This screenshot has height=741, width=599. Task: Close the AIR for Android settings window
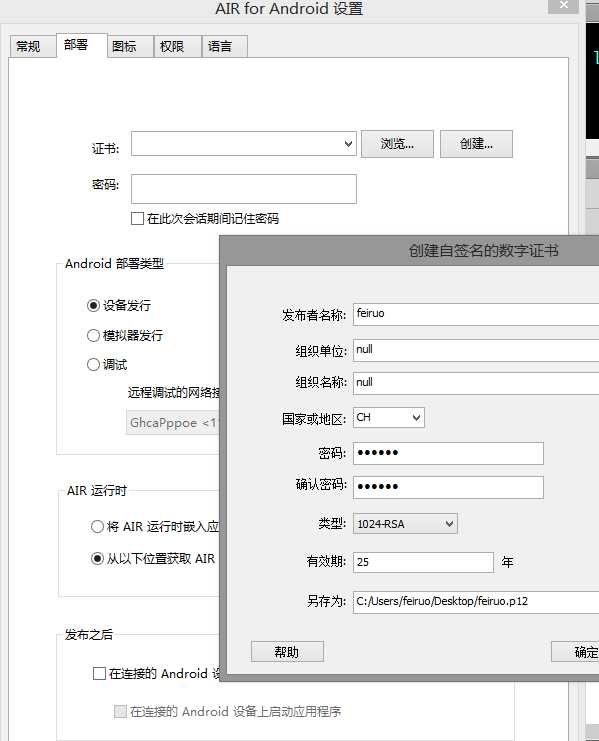563,5
